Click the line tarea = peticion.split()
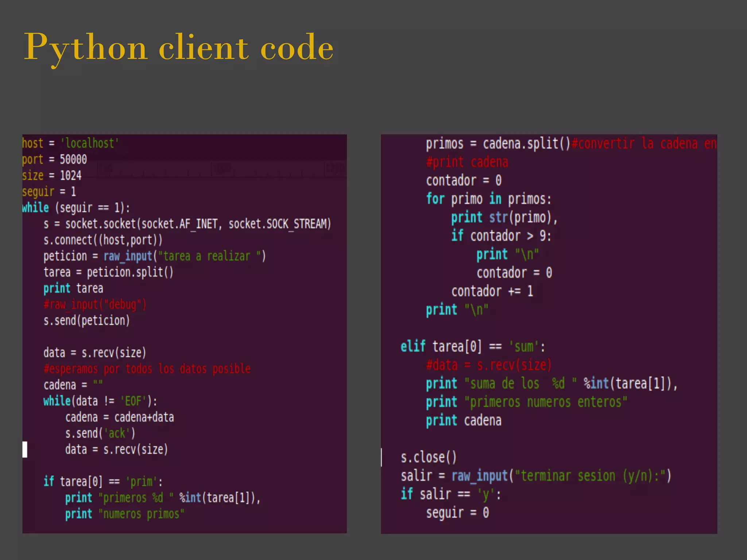Viewport: 747px width, 560px height. point(108,272)
